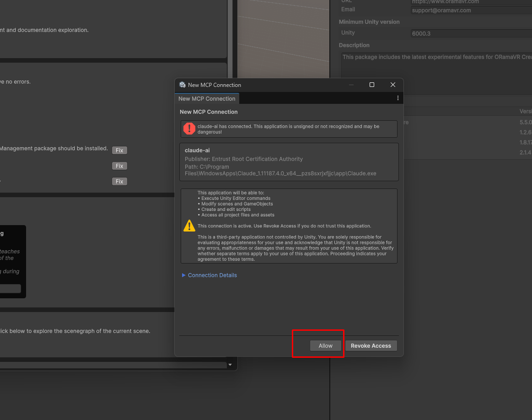Click the Unity version field 6000.3
This screenshot has width=532, height=420.
pyautogui.click(x=471, y=33)
